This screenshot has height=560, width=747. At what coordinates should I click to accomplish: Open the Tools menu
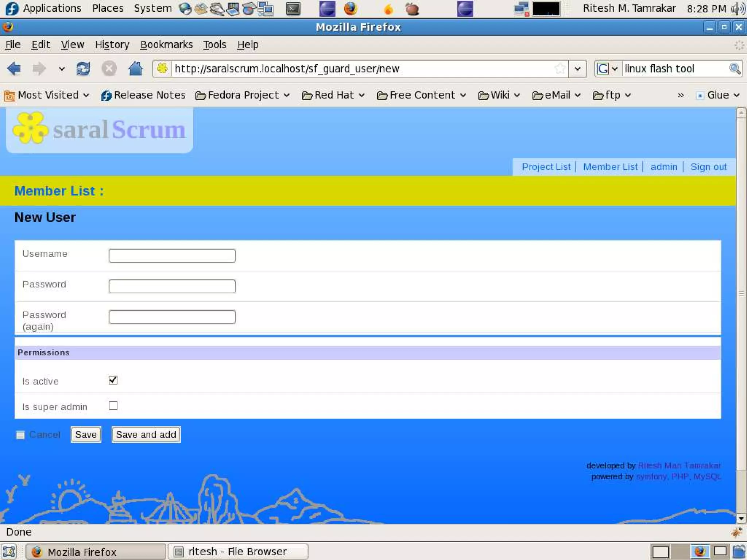(x=214, y=45)
